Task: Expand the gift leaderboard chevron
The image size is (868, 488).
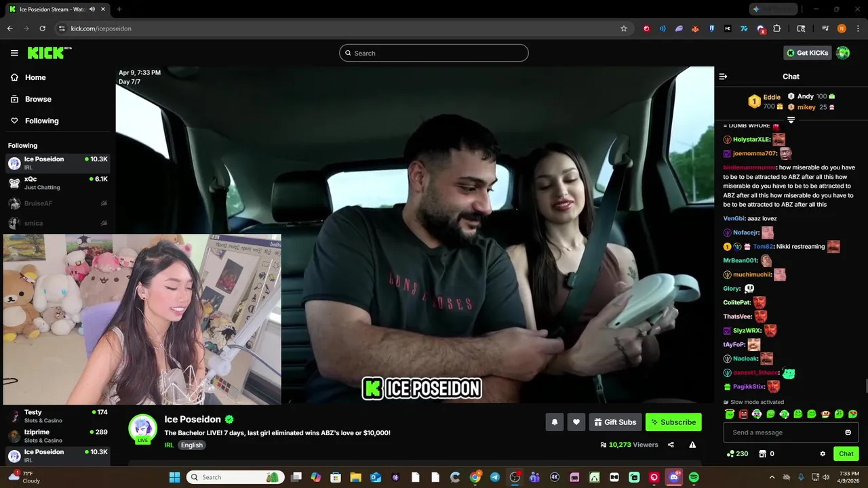Action: click(x=791, y=120)
